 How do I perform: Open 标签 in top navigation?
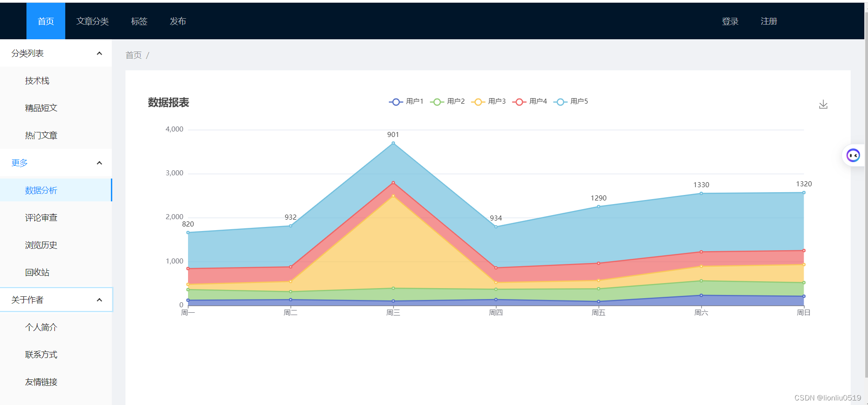point(139,21)
